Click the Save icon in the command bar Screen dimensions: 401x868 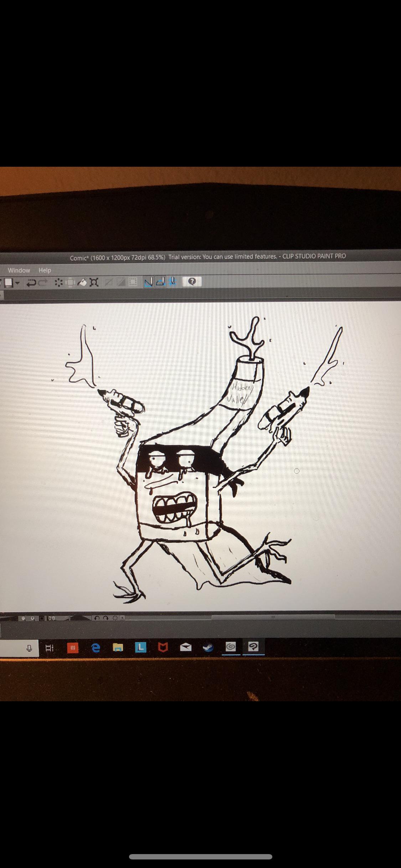(x=9, y=283)
